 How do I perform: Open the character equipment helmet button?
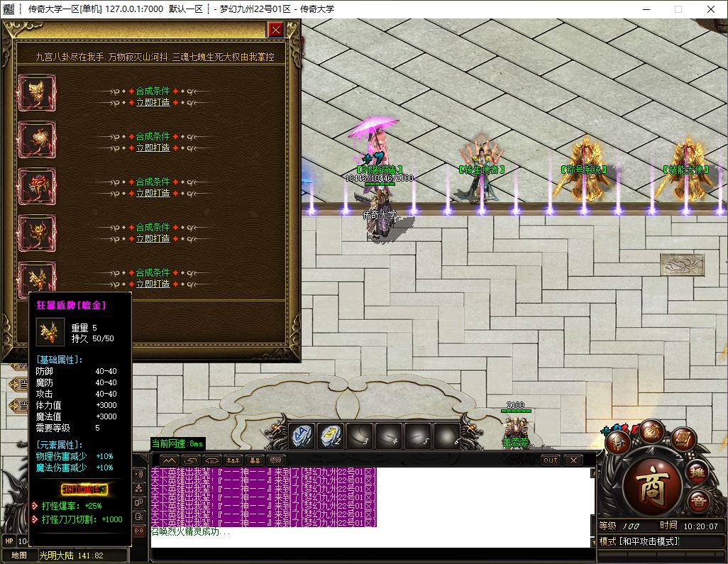click(619, 443)
